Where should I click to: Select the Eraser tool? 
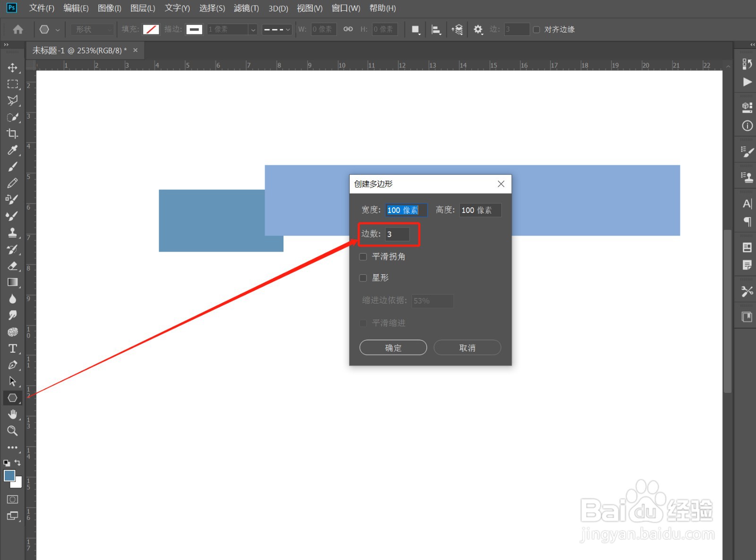point(12,265)
